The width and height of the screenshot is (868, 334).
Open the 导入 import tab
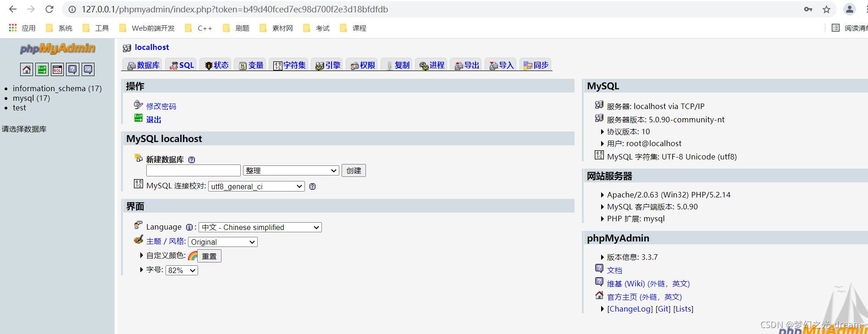coord(501,65)
